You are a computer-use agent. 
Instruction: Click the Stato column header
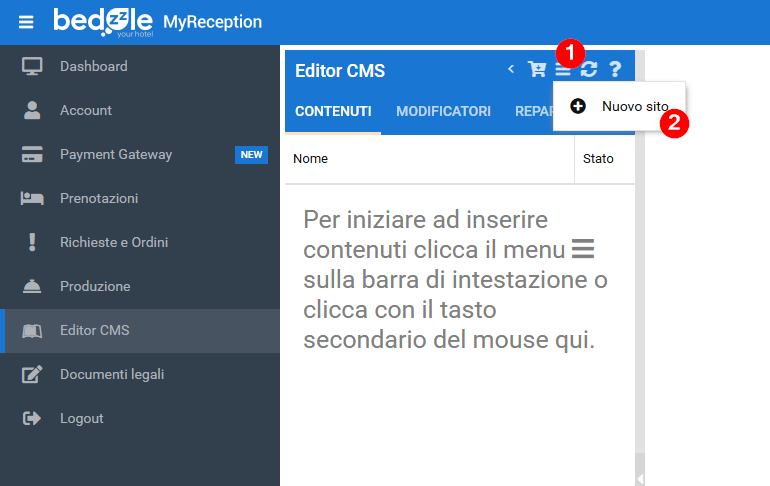tap(598, 159)
